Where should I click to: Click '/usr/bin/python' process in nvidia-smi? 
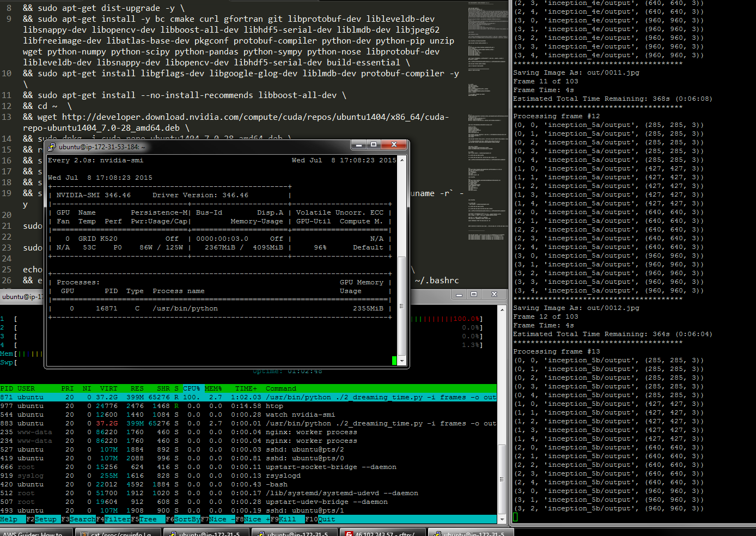coord(185,308)
